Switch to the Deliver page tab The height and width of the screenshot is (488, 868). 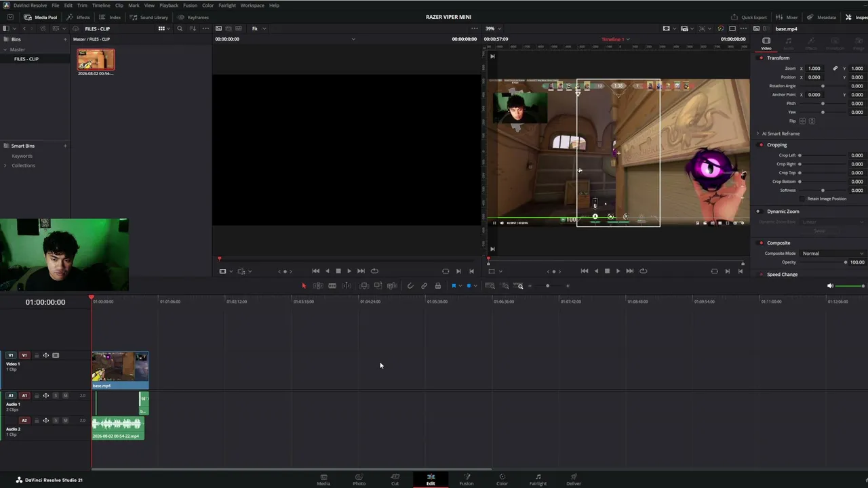(574, 480)
